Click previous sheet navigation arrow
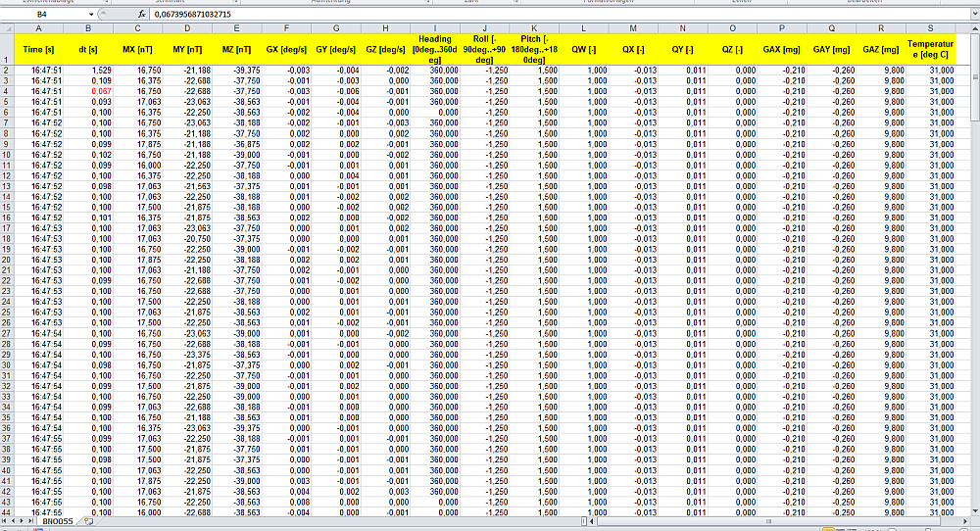This screenshot has width=980, height=531. pos(15,521)
